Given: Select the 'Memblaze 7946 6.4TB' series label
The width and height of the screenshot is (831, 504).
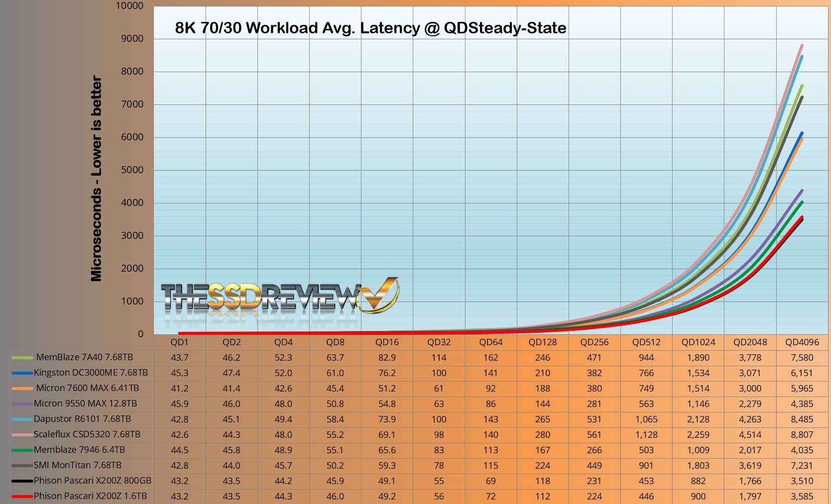Looking at the screenshot, I should [x=80, y=450].
